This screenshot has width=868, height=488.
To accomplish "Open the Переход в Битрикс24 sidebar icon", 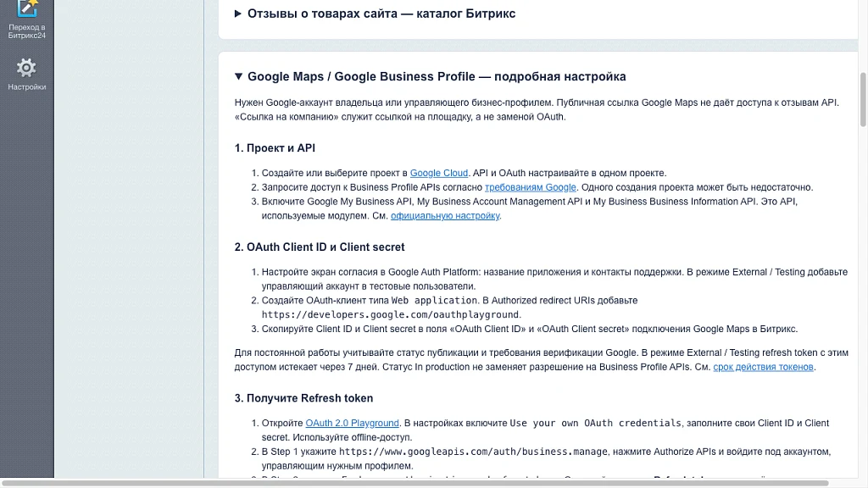I will [26, 8].
